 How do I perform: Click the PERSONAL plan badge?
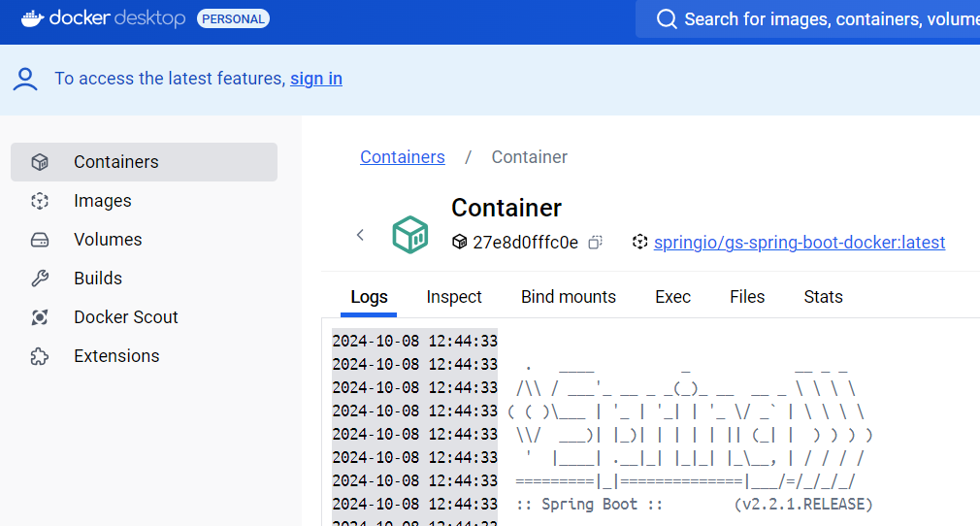(233, 18)
